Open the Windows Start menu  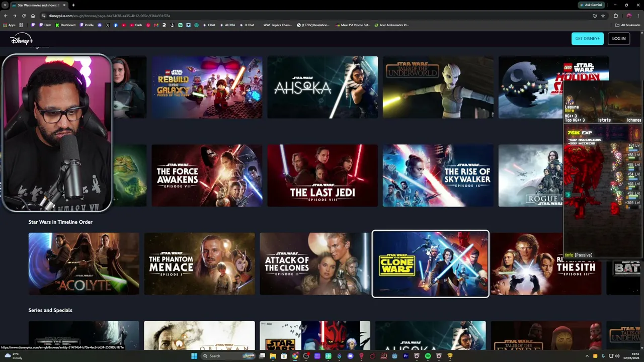pos(194,356)
